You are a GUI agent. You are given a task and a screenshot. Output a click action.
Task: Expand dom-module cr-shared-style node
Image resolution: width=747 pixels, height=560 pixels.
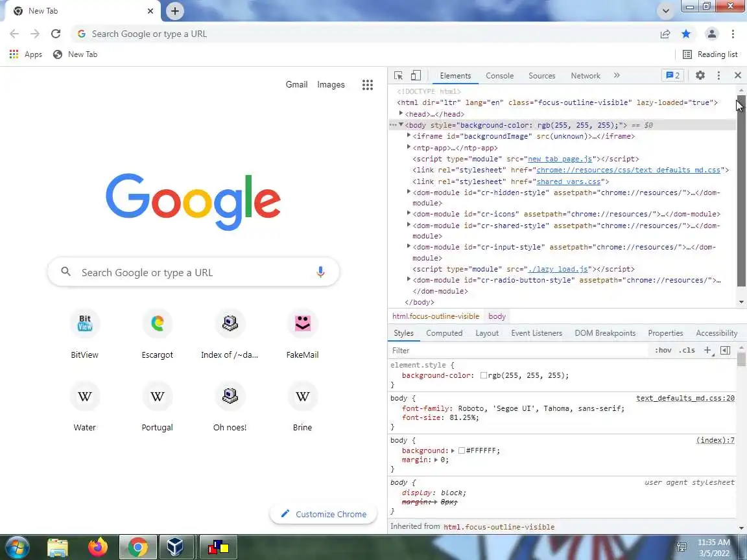[409, 225]
